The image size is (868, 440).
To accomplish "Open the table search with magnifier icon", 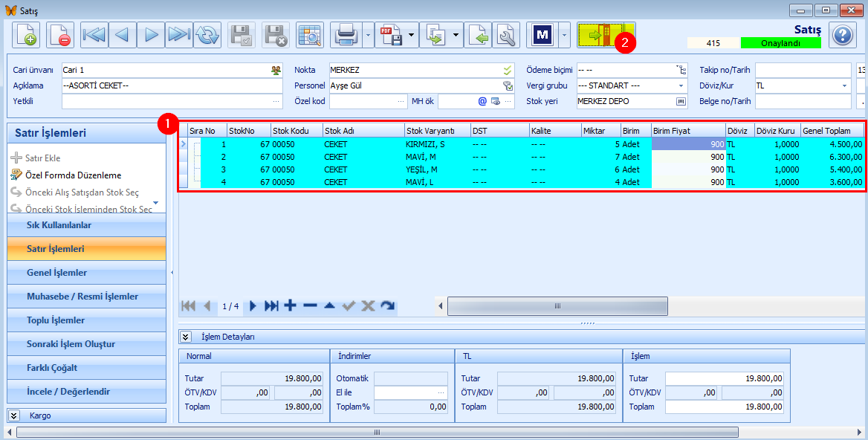I will 310,36.
